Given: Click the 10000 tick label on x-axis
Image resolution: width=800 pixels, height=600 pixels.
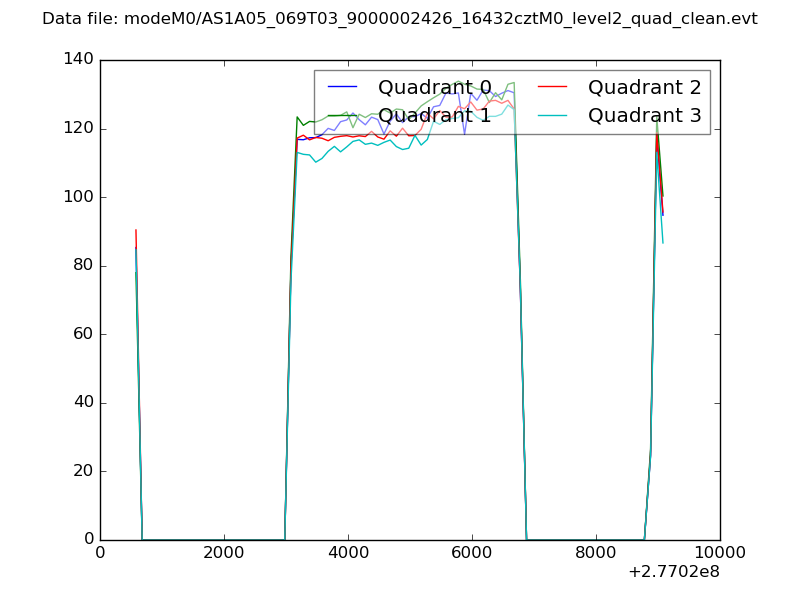Looking at the screenshot, I should 720,552.
